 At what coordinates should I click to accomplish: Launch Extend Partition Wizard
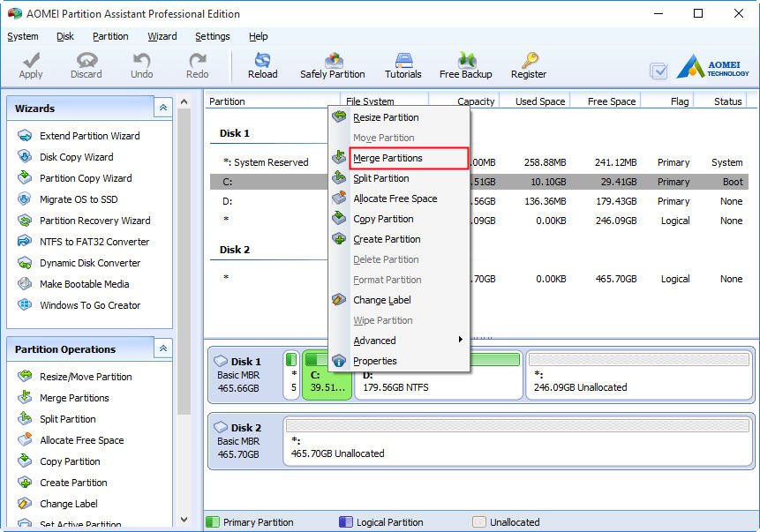[90, 136]
